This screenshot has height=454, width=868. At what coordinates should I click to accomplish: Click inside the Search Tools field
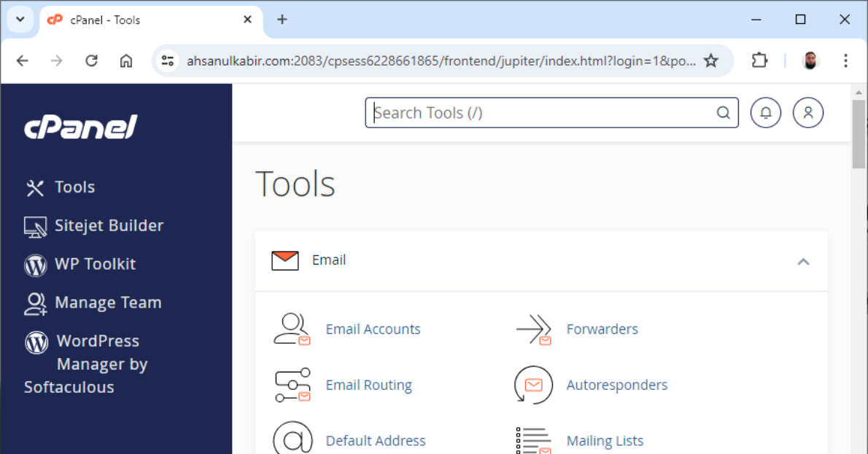coord(511,112)
